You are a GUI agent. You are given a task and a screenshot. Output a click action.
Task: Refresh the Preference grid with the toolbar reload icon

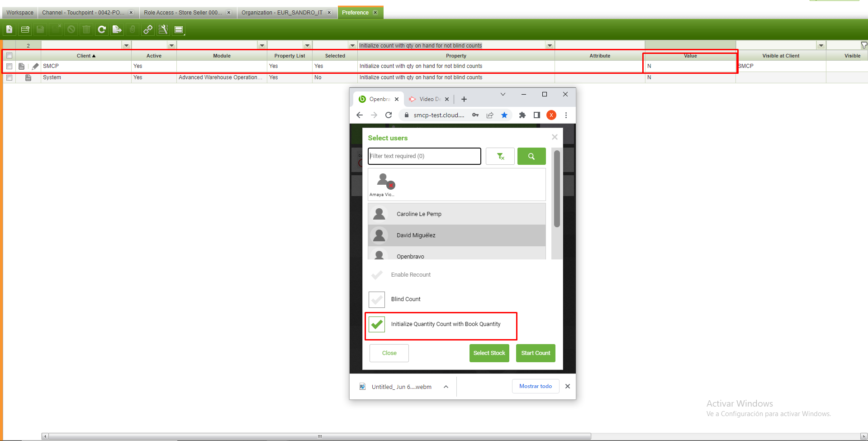tap(102, 30)
